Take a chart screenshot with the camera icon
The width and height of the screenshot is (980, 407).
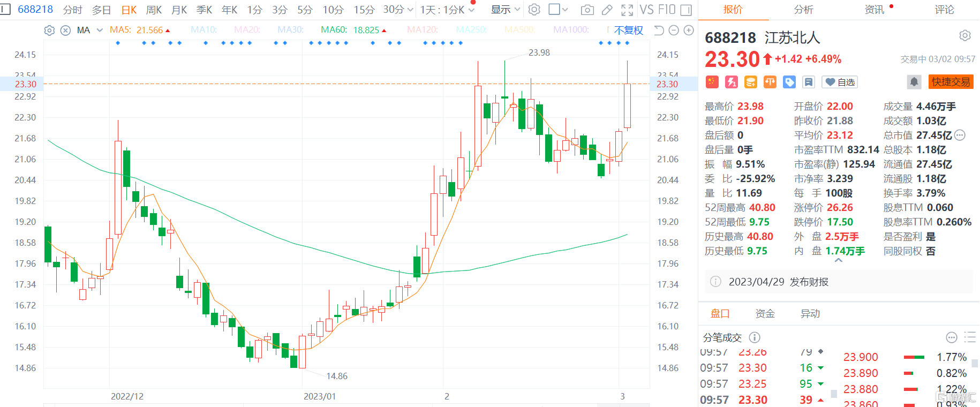587,10
